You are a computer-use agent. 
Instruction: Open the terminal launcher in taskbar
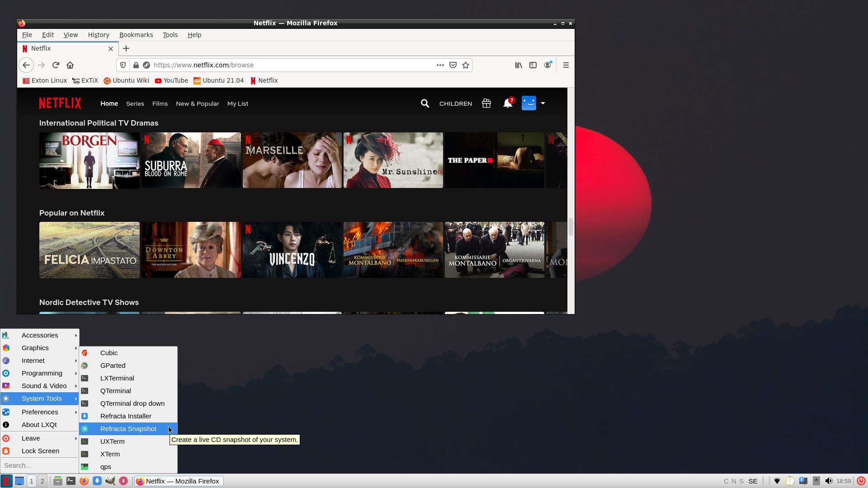(71, 481)
